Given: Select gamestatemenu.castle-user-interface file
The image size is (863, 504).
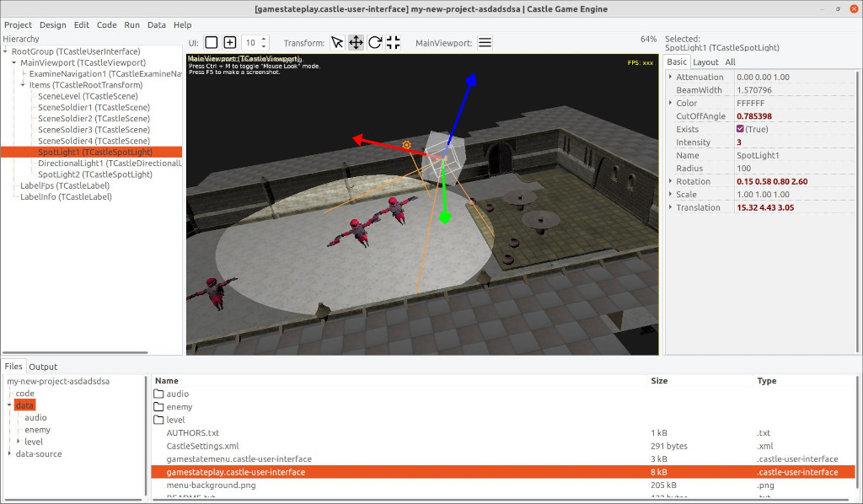Looking at the screenshot, I should (239, 458).
